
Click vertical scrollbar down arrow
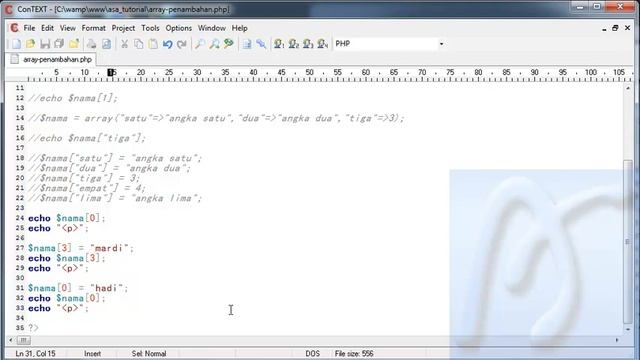coord(628,329)
